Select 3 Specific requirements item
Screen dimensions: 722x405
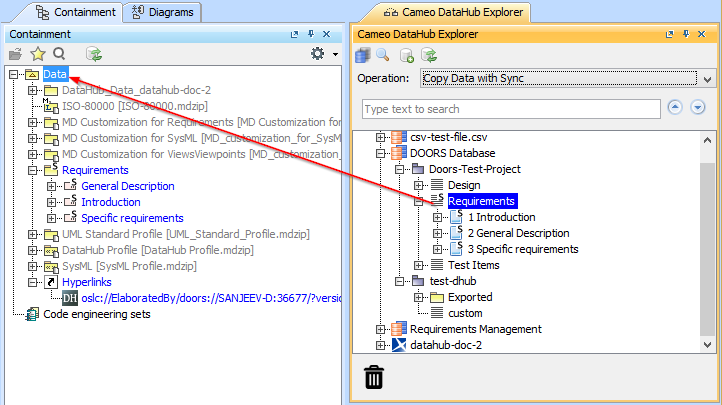tap(523, 249)
